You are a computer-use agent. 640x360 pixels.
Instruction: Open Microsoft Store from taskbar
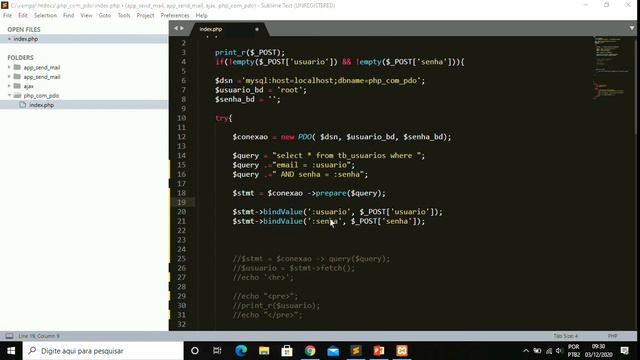point(287,351)
